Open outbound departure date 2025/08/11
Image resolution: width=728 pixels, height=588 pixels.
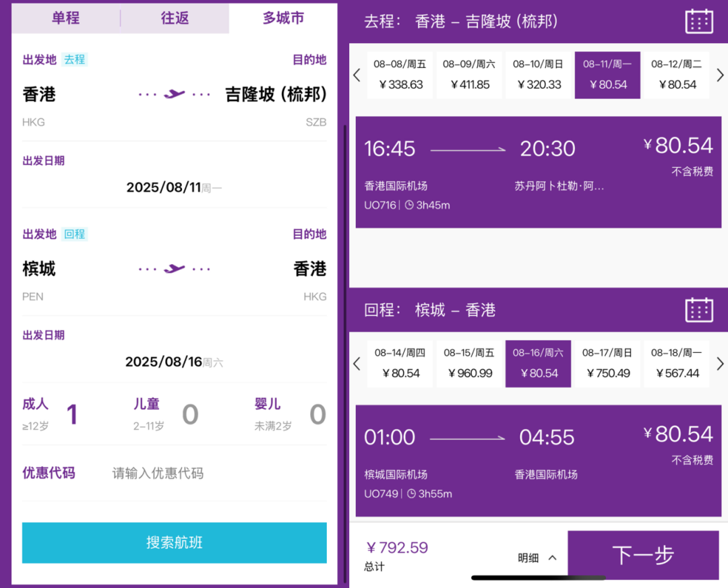tap(174, 187)
